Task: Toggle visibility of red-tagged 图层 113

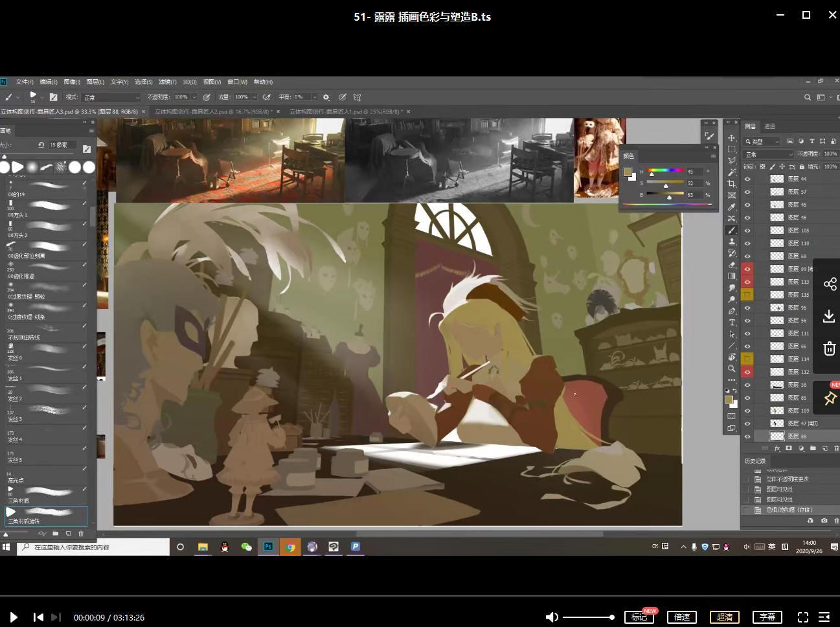Action: (x=747, y=282)
